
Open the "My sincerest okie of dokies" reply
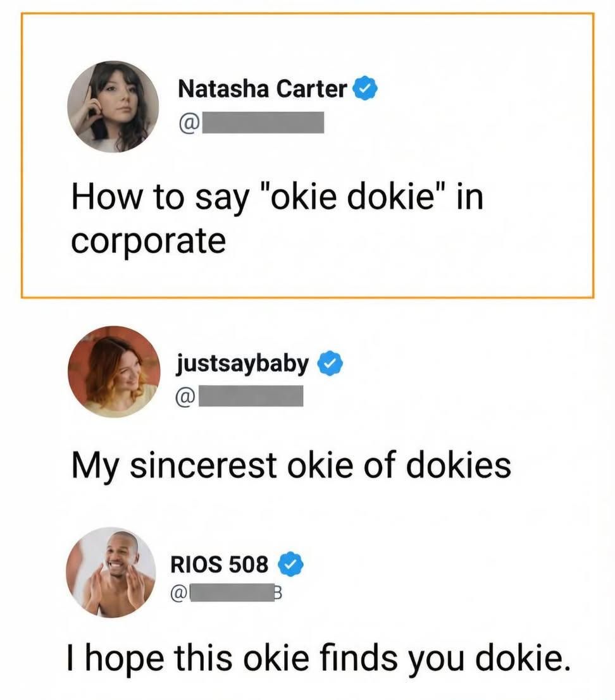pyautogui.click(x=290, y=466)
